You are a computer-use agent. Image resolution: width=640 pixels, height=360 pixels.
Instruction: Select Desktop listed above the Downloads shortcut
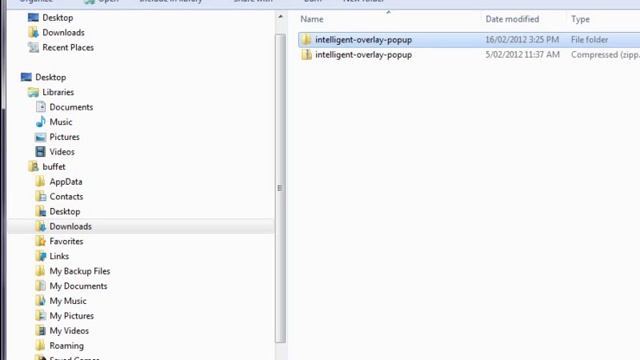[58, 18]
